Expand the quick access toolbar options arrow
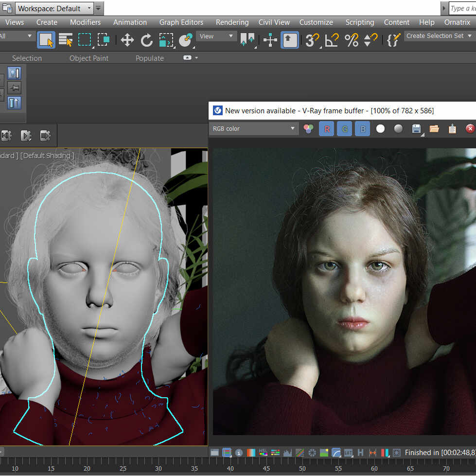 [x=98, y=8]
